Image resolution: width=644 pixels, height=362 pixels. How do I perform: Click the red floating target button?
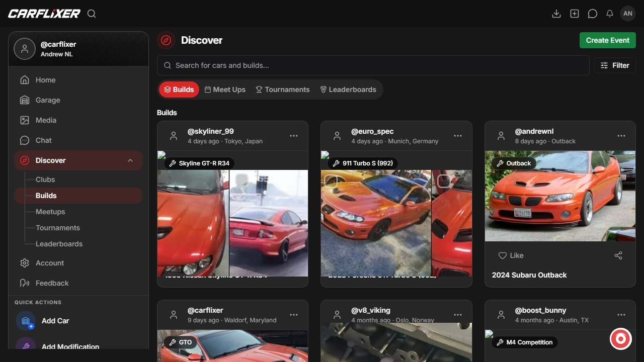coord(620,339)
